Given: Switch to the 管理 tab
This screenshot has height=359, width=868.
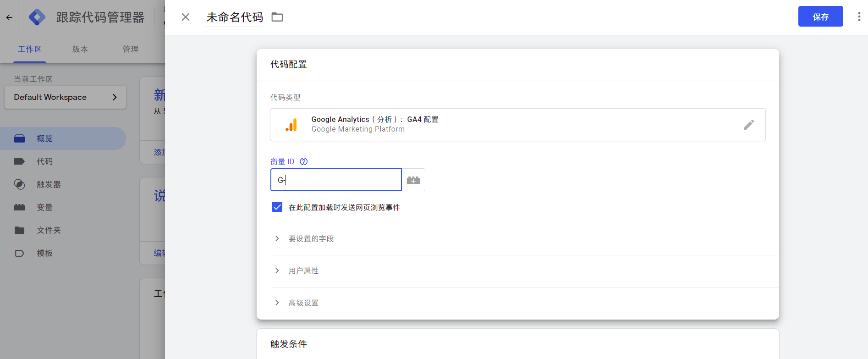Looking at the screenshot, I should click(131, 49).
